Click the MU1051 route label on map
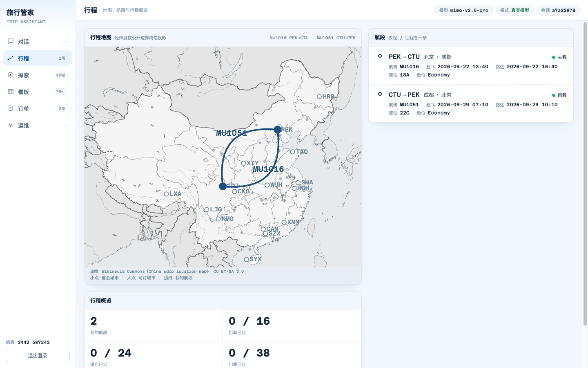The image size is (588, 368). (x=232, y=133)
